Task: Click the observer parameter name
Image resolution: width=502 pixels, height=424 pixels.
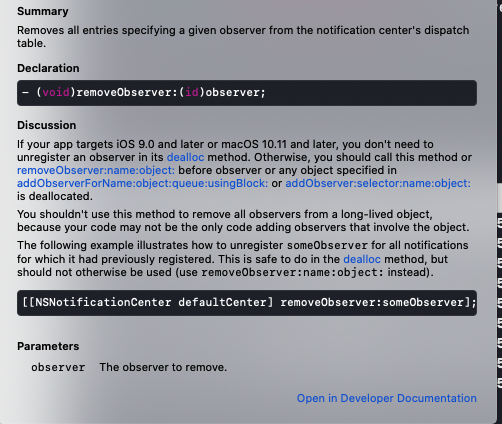Action: coord(58,367)
